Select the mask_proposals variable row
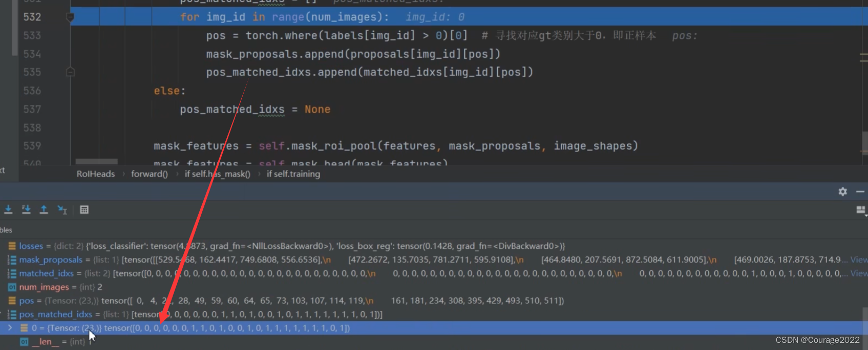 click(434, 260)
